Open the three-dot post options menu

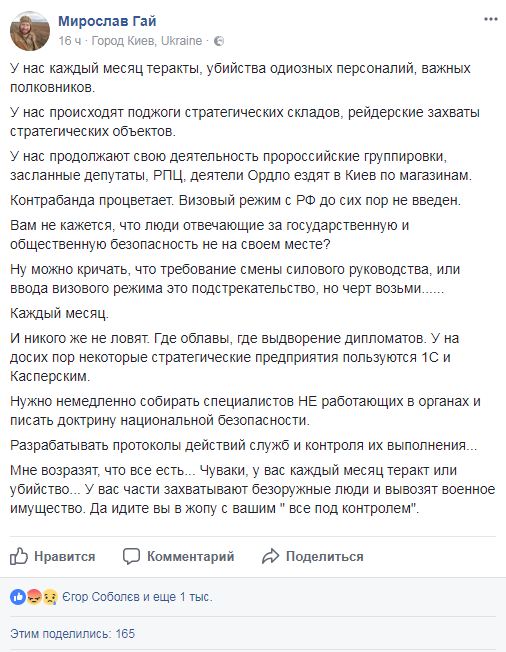[491, 20]
